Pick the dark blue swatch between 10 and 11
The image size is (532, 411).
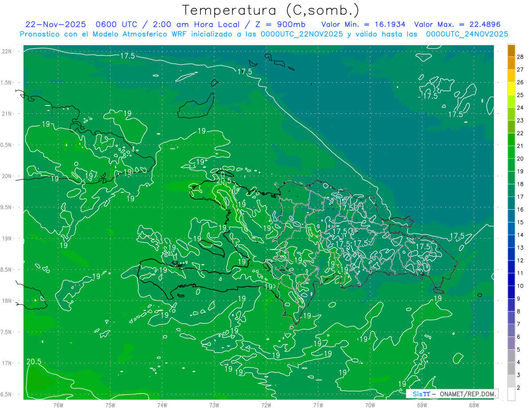coord(512,279)
